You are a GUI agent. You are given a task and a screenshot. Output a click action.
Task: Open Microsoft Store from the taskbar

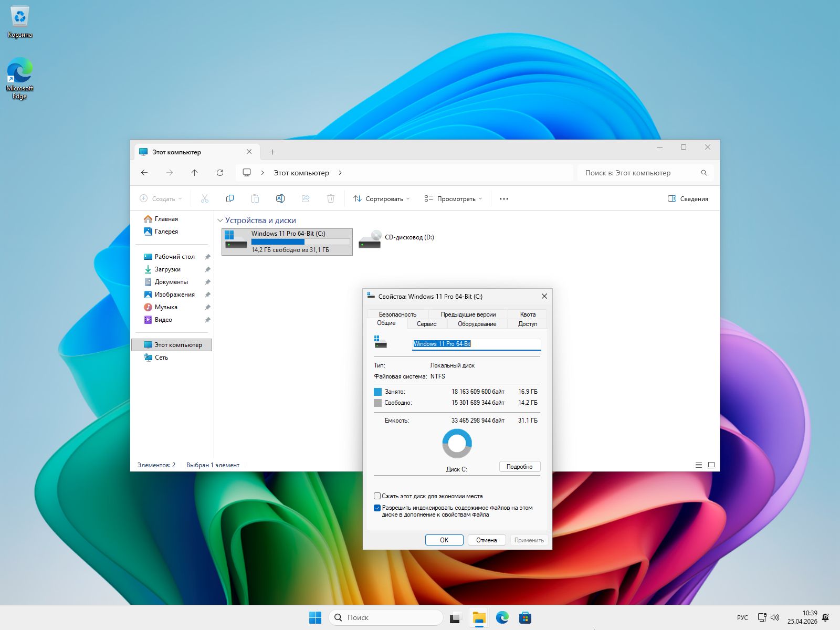coord(525,617)
